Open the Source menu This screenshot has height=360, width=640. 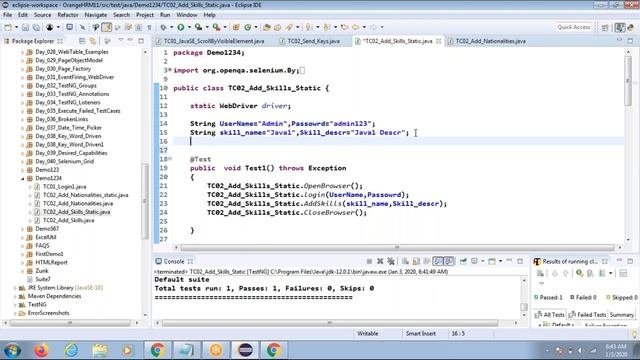coord(42,15)
